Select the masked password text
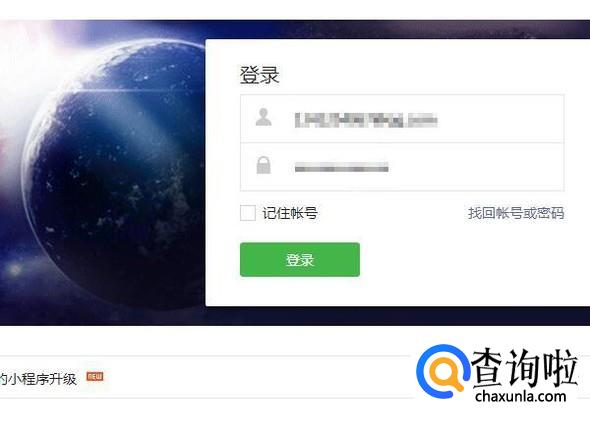 [341, 167]
